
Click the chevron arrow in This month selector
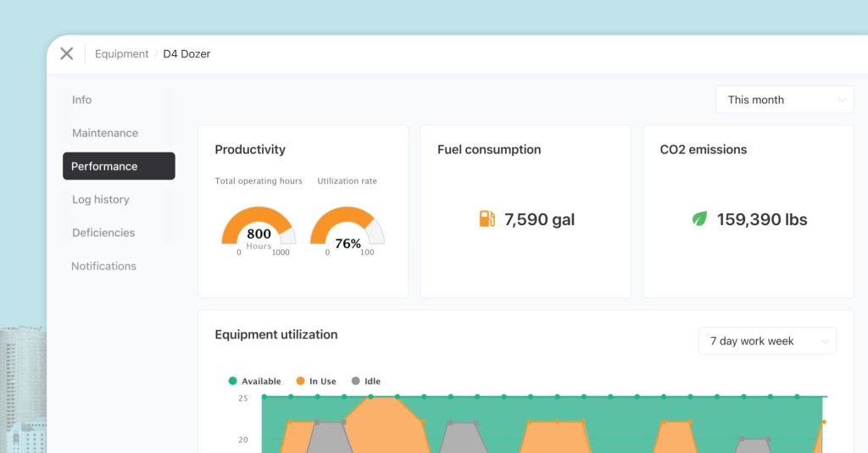(x=842, y=100)
